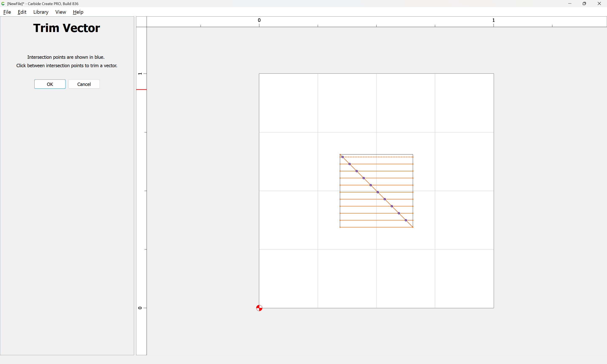The height and width of the screenshot is (364, 607).
Task: Click the red marker on vertical ruler
Action: tap(141, 90)
